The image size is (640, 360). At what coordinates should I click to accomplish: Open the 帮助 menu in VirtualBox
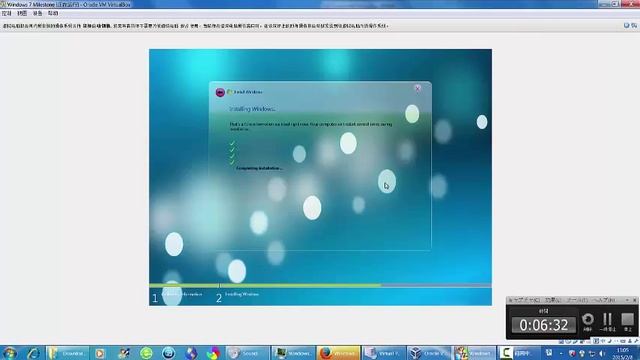[x=53, y=13]
